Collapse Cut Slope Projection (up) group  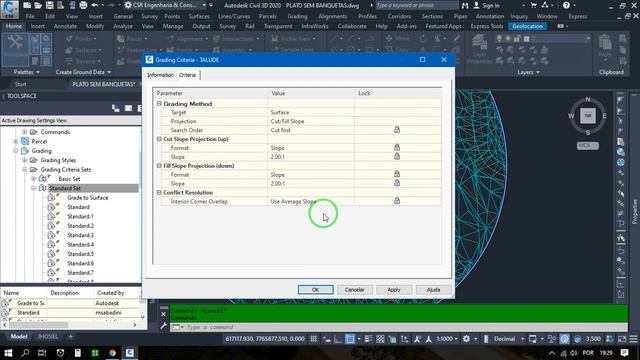(159, 139)
